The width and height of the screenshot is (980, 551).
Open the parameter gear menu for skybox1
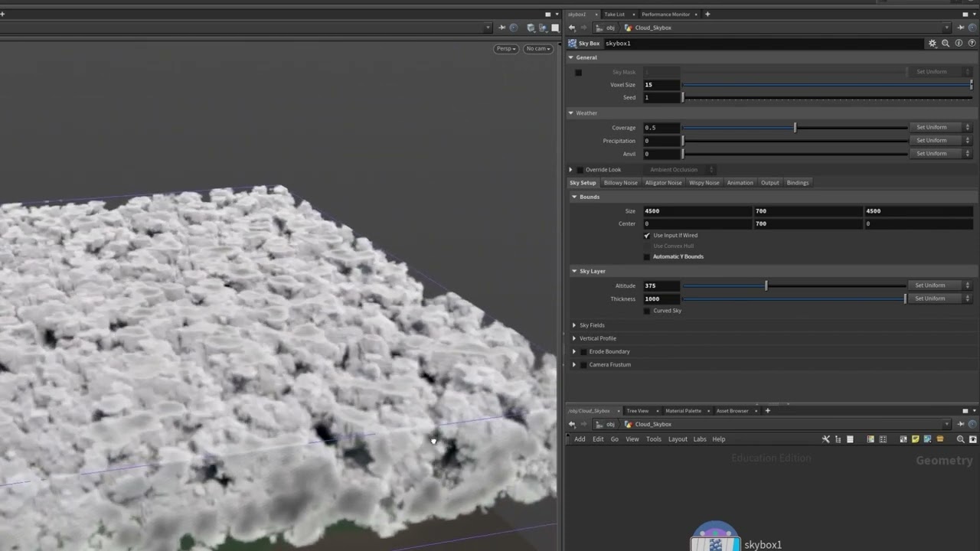click(x=933, y=44)
